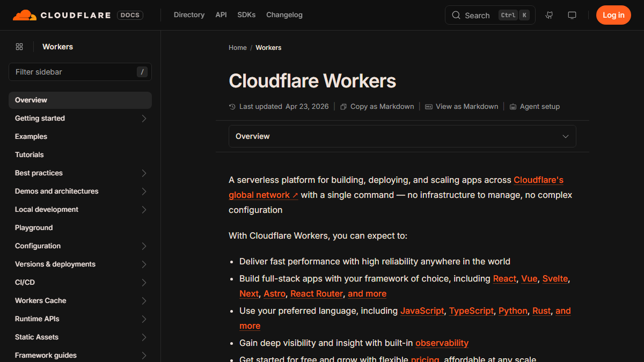Expand the Configuration section

(144, 246)
